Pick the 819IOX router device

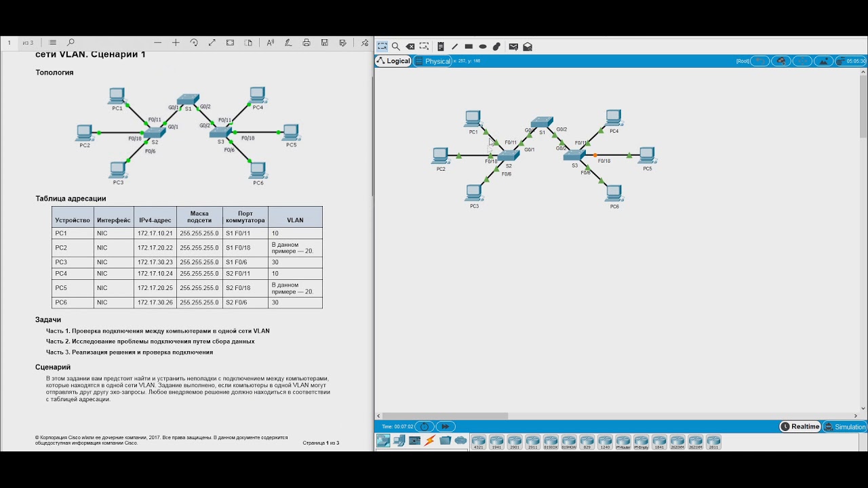pos(551,443)
